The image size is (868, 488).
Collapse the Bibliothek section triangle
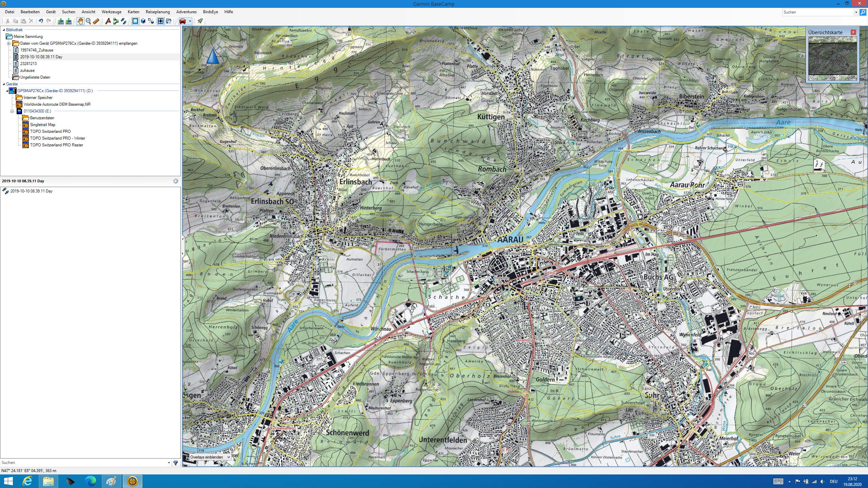tap(4, 30)
